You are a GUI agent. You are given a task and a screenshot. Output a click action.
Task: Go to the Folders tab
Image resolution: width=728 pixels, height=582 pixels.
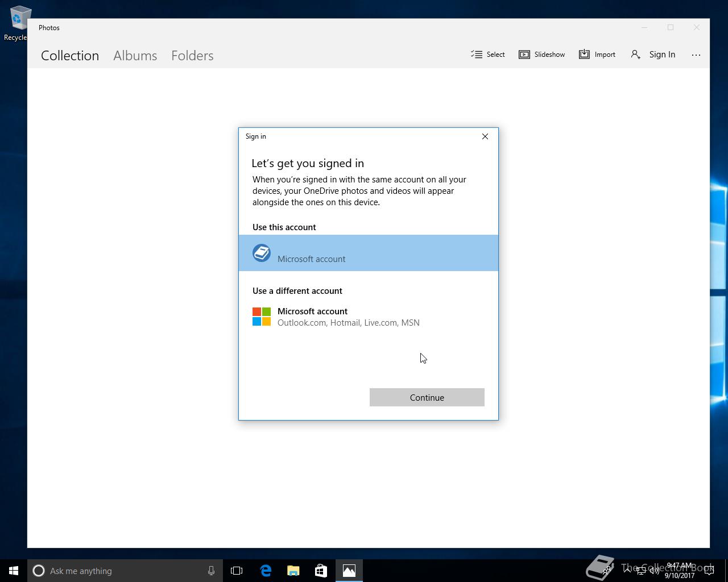pyautogui.click(x=192, y=55)
